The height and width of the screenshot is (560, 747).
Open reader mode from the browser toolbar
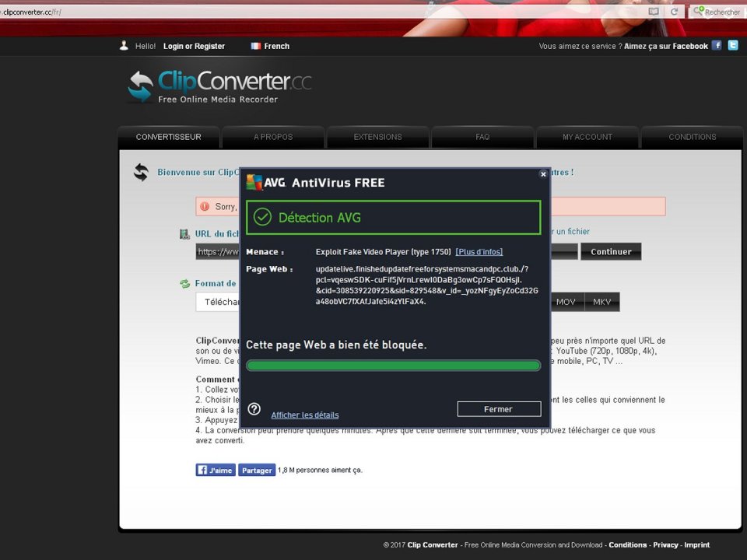[653, 11]
